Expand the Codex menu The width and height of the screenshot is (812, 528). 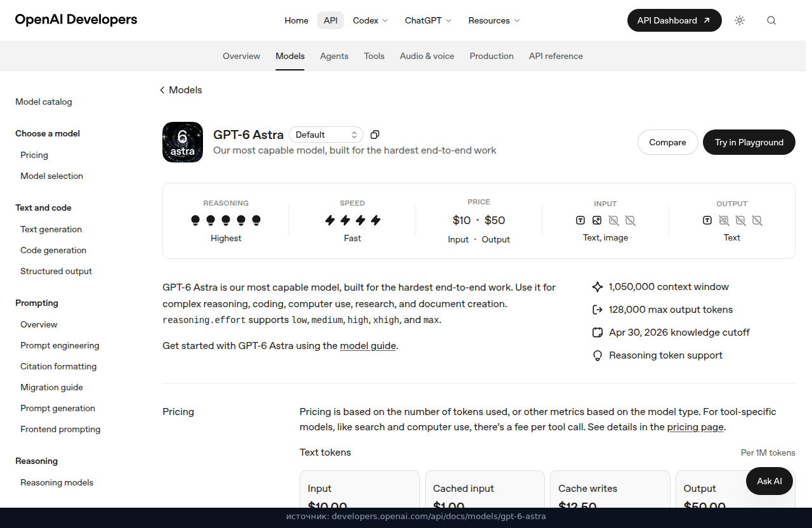(x=370, y=20)
